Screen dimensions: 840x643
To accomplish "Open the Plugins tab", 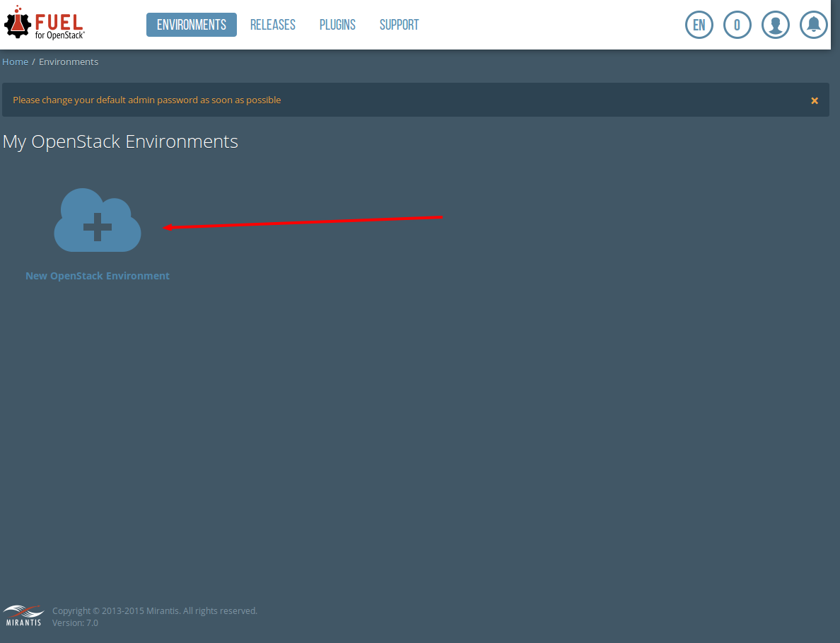I will [337, 25].
